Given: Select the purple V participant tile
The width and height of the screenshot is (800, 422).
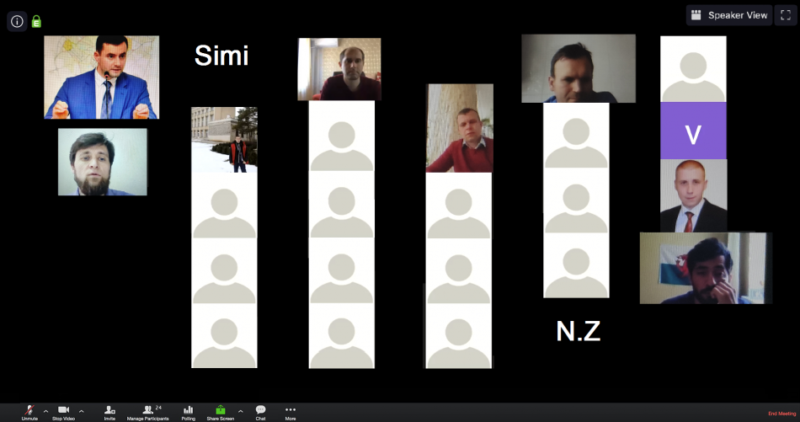Looking at the screenshot, I should click(x=693, y=134).
